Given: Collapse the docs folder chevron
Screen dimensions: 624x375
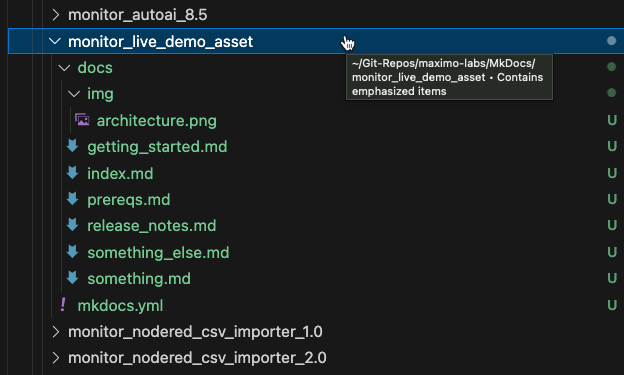Looking at the screenshot, I should point(64,68).
